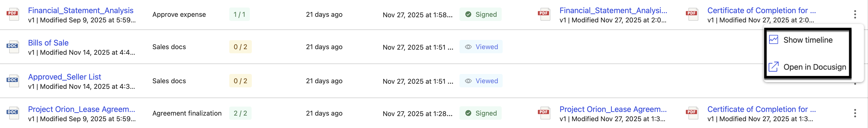Open three-dot menu for Project Orion row
The image size is (868, 128).
point(855,113)
